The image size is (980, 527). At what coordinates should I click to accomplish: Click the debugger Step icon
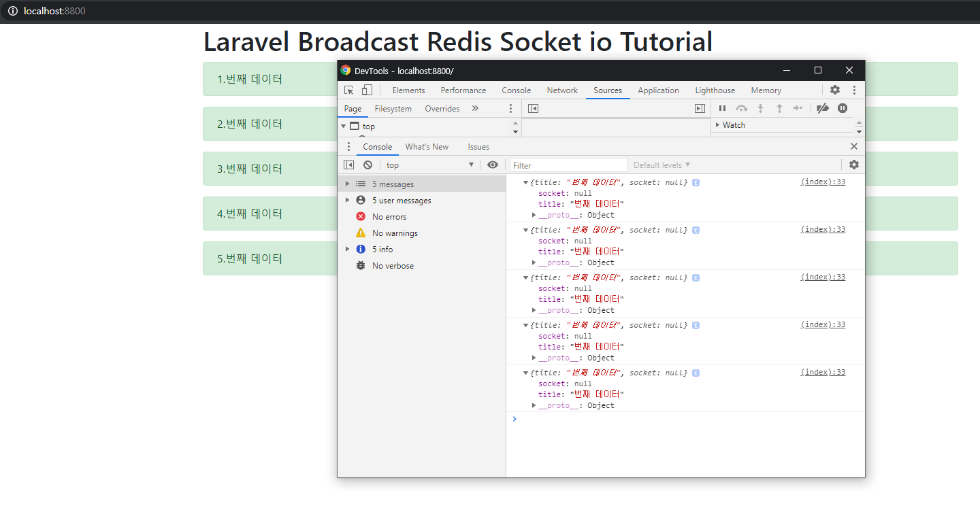click(x=798, y=108)
